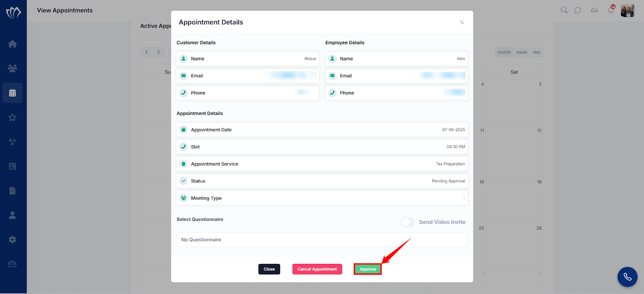
Task: Open the chat bubble icon in header
Action: coord(578,10)
